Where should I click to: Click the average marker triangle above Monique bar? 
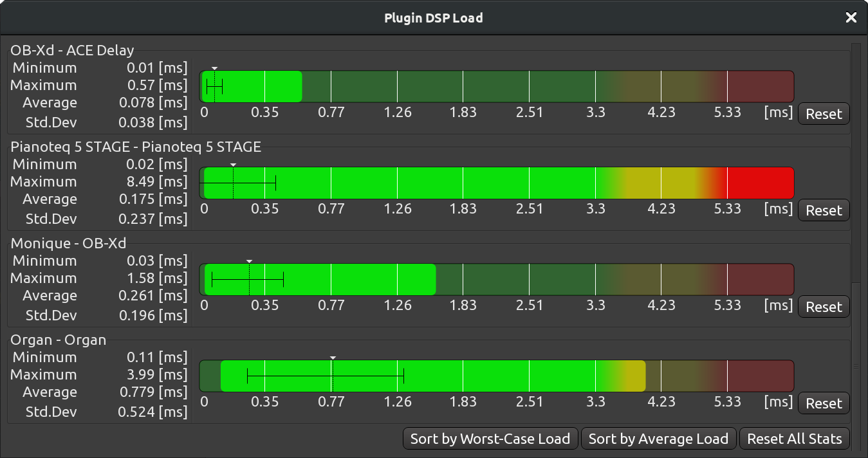coord(250,261)
